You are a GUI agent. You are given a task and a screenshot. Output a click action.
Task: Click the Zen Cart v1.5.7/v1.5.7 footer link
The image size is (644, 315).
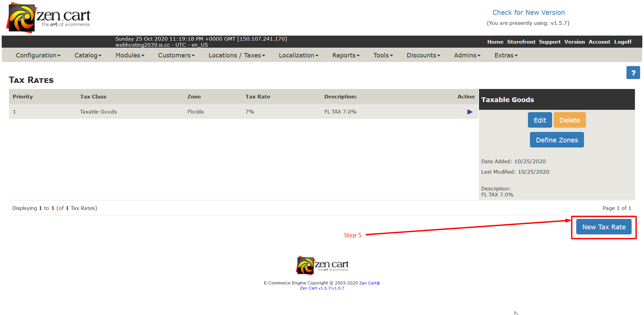[322, 288]
